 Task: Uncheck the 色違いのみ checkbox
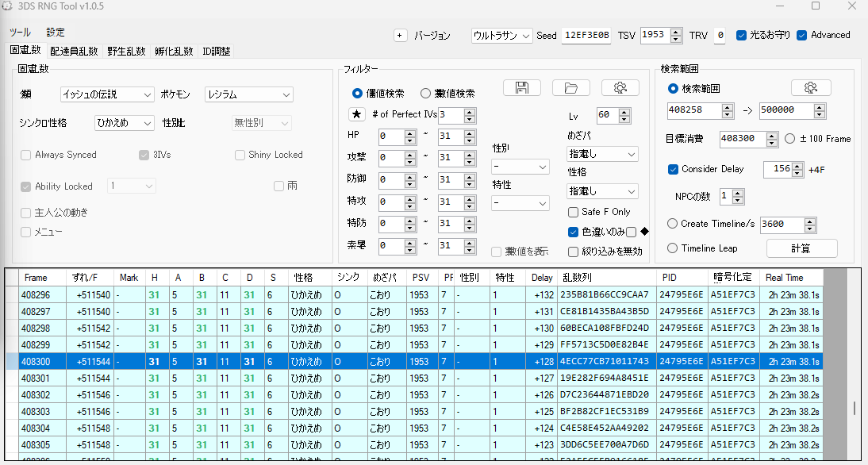point(573,232)
